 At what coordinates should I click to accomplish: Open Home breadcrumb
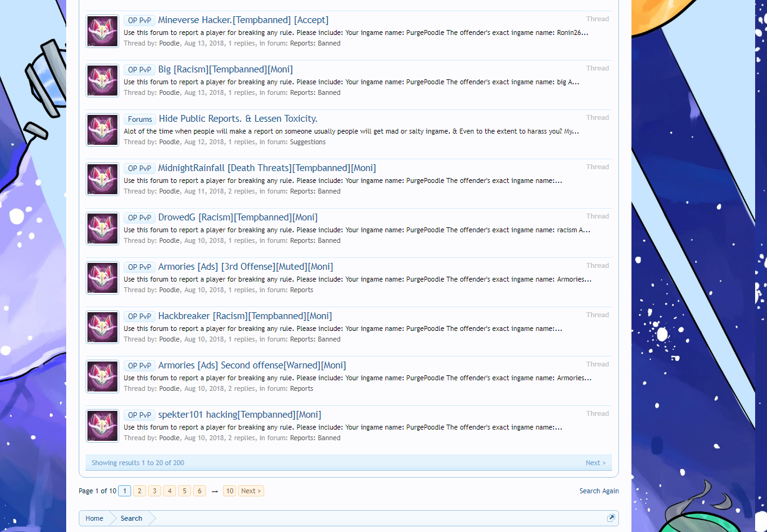[94, 518]
